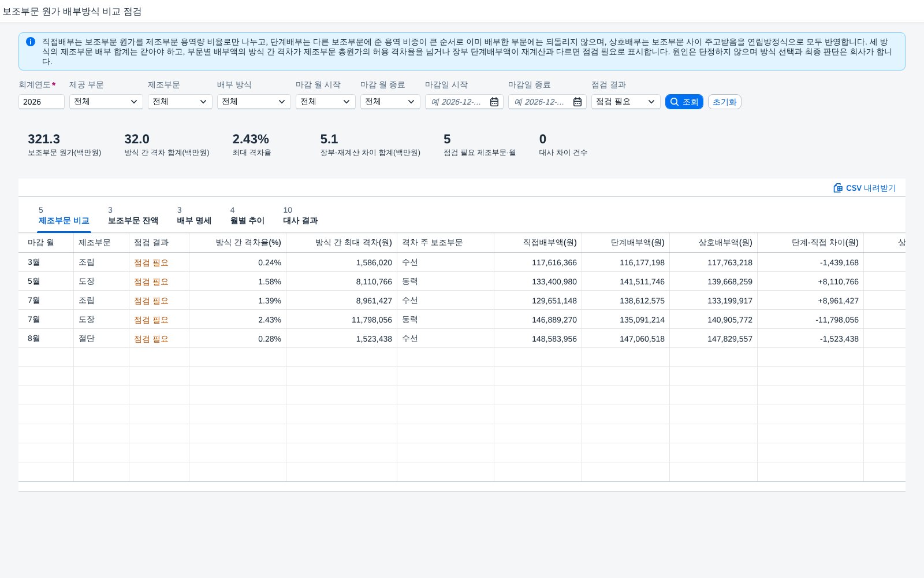Expand the 제공 부문 dropdown
Screen dimensions: 924x578
pyautogui.click(x=106, y=102)
